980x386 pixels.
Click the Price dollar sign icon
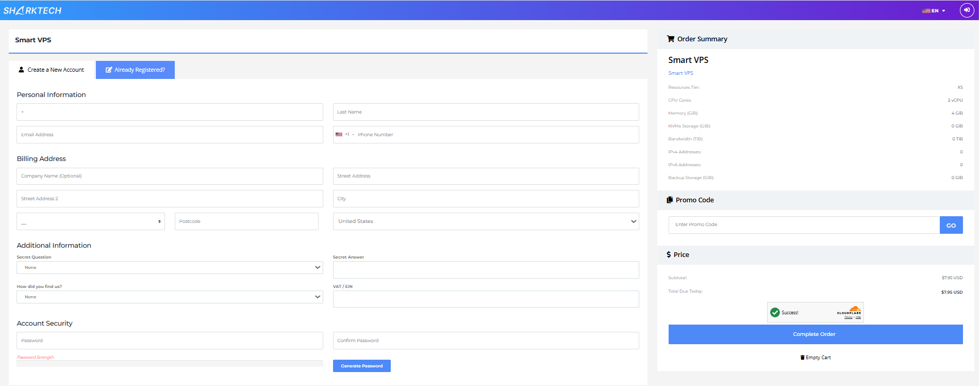click(669, 254)
